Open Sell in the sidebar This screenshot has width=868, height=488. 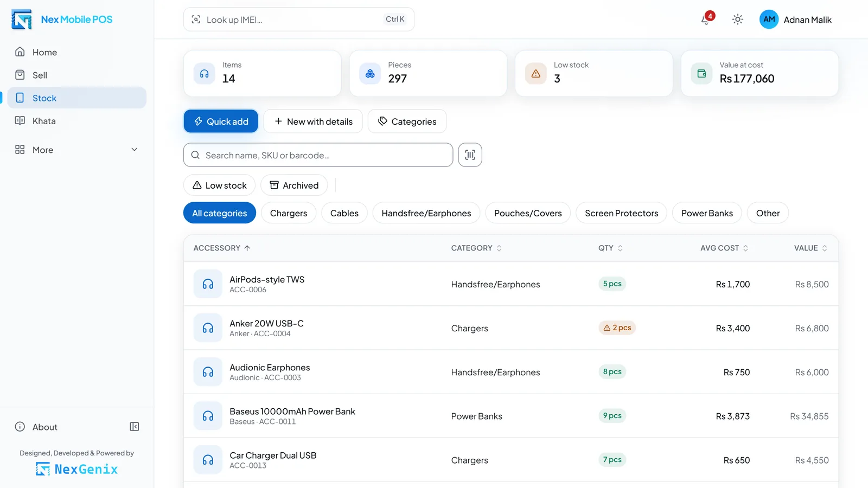coord(76,75)
